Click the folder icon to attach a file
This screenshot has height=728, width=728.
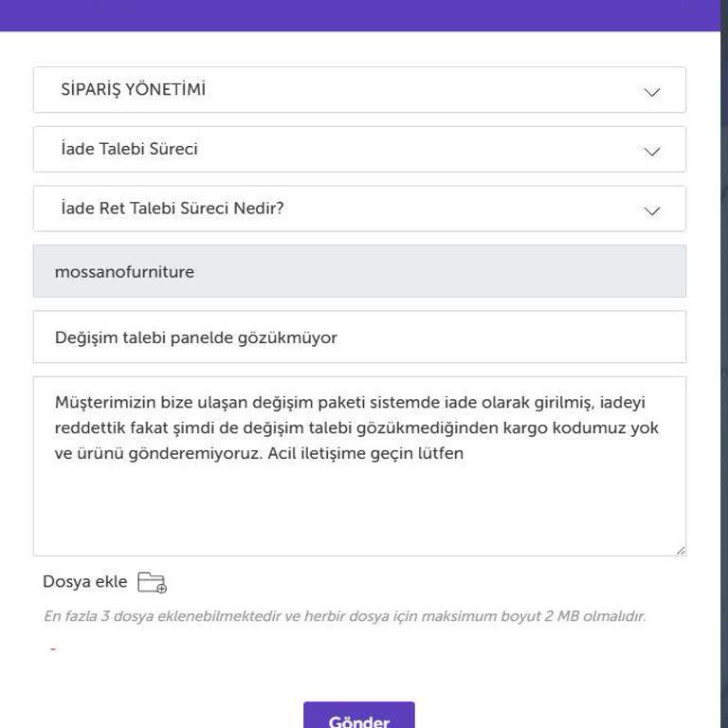152,583
